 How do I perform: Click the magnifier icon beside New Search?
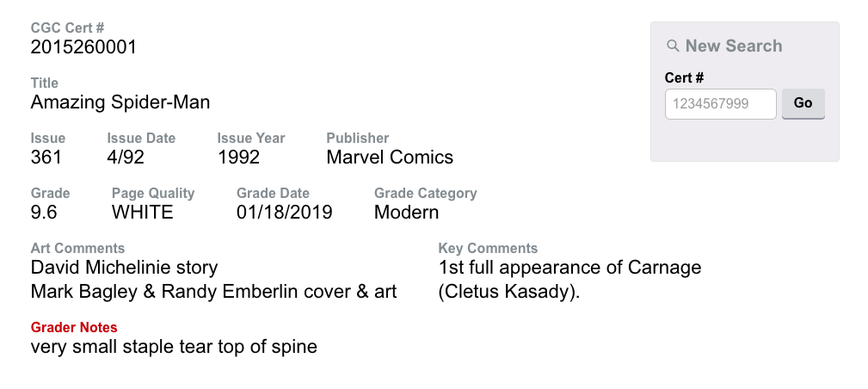[673, 46]
